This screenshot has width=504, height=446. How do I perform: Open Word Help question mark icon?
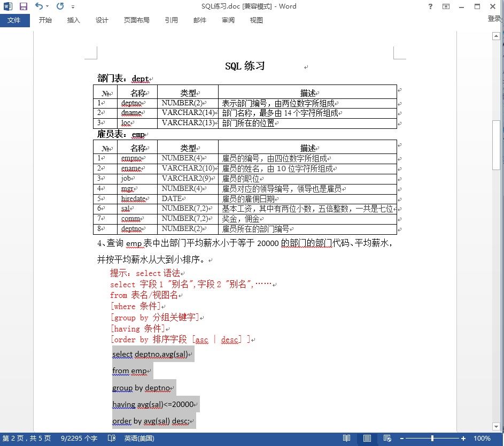[x=430, y=6]
